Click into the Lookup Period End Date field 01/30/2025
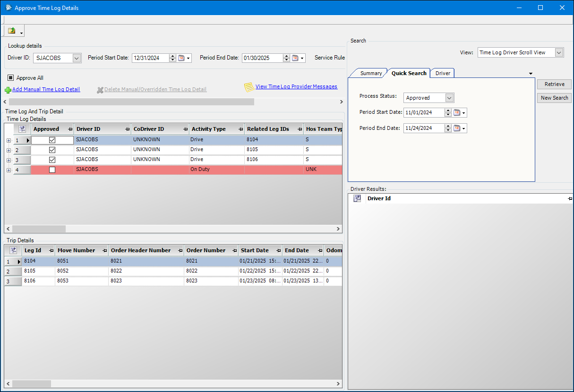 point(262,58)
